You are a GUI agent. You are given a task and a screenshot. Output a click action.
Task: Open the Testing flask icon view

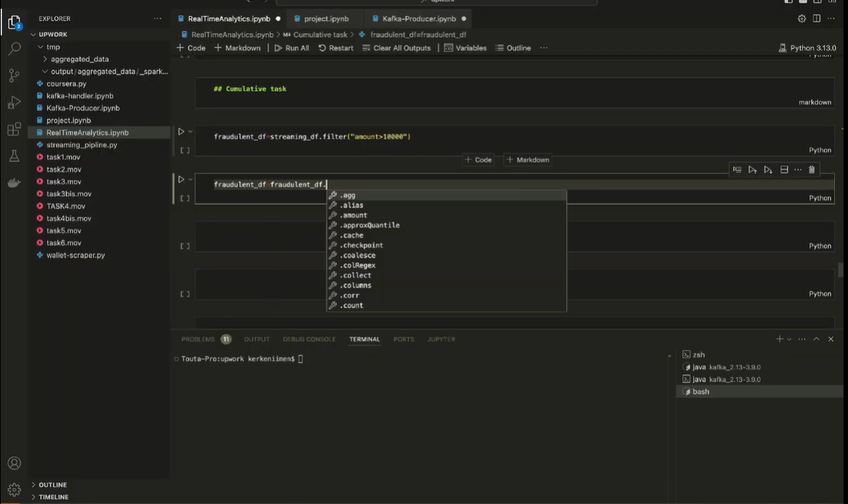tap(14, 156)
